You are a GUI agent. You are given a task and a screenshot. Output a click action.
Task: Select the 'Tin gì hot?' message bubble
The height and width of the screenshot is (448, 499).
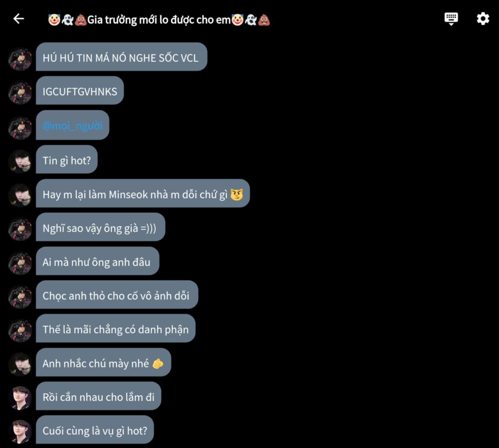click(67, 160)
